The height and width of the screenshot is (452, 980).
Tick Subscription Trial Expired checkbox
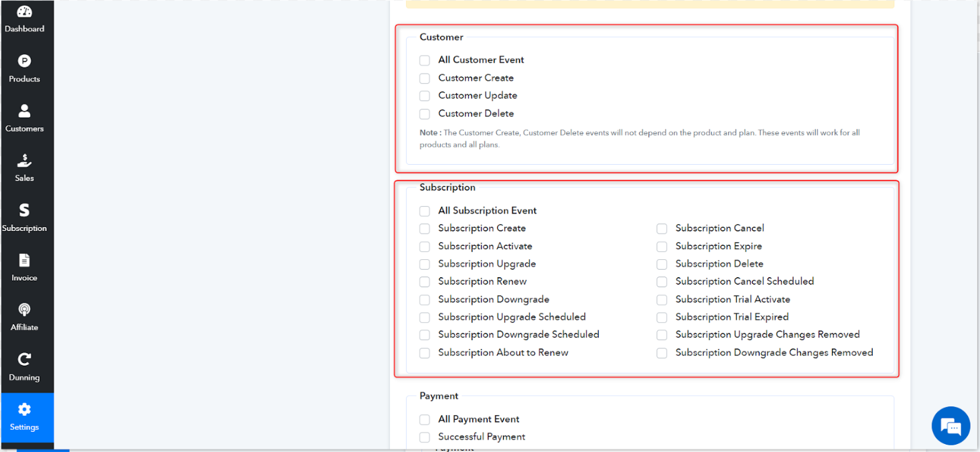point(662,317)
